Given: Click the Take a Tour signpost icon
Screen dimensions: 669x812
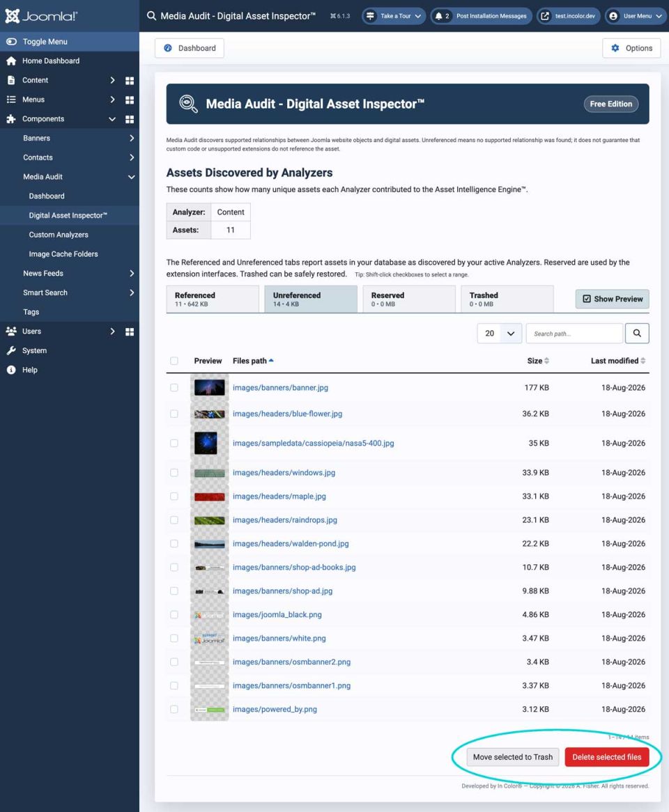Looking at the screenshot, I should (370, 16).
